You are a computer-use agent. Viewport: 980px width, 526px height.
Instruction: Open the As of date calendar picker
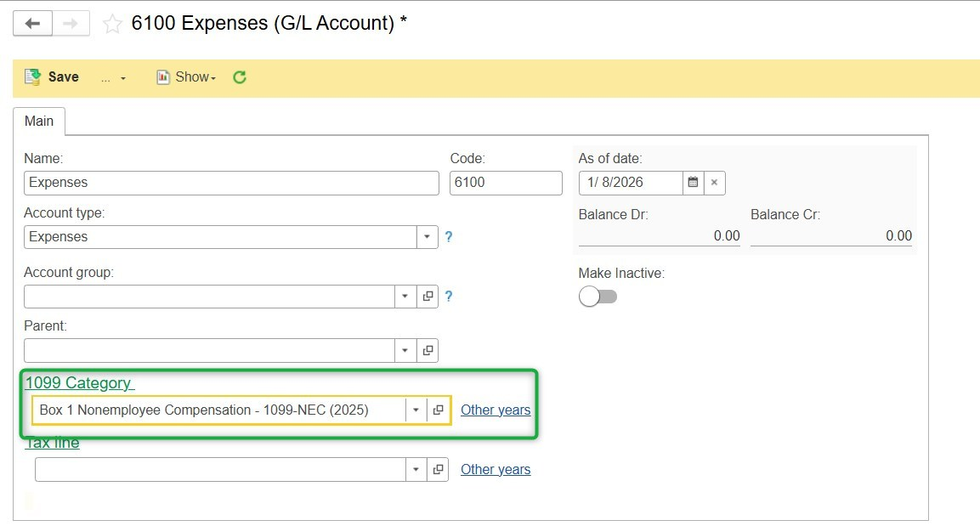(693, 183)
